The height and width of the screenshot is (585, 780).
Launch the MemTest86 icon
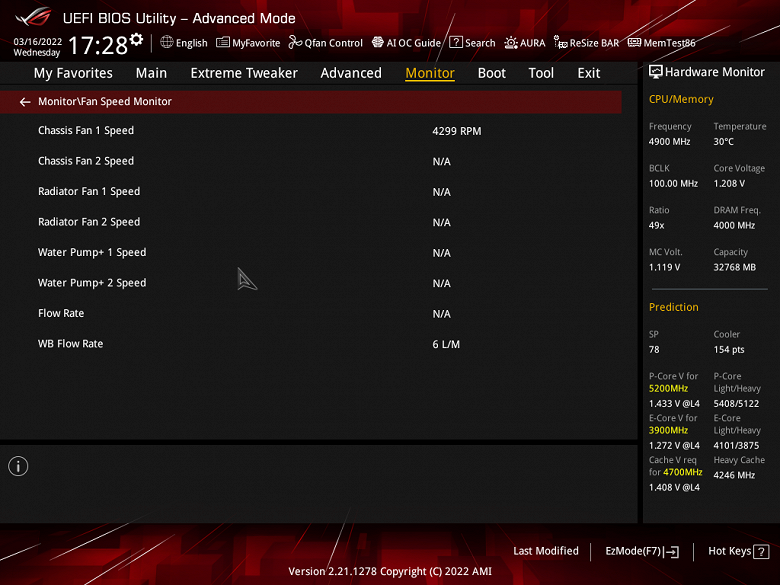coord(634,42)
